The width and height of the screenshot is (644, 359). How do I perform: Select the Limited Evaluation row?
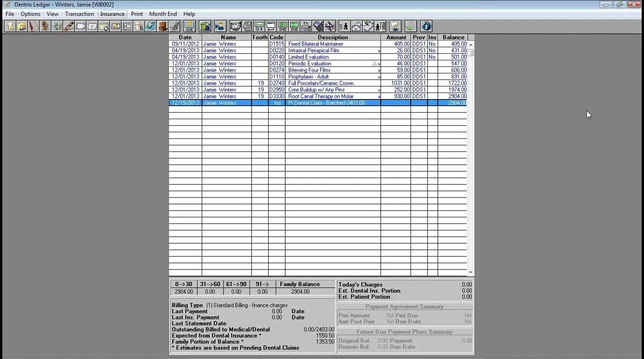pyautogui.click(x=318, y=57)
